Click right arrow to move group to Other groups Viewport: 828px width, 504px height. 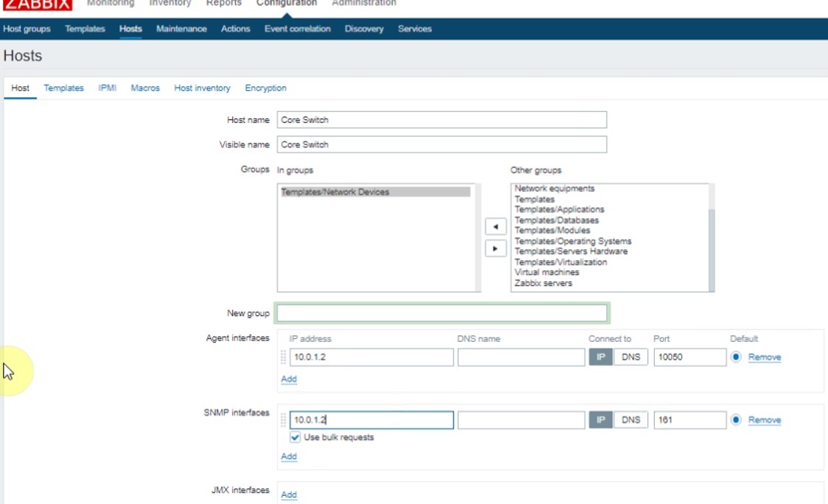tap(495, 248)
